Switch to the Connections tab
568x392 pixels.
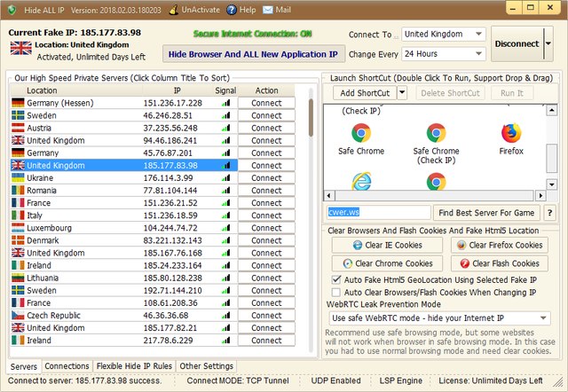click(x=67, y=365)
